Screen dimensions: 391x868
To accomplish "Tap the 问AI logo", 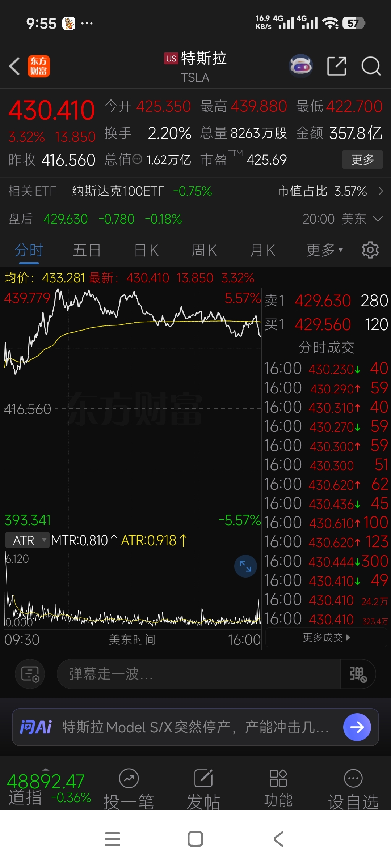I will [35, 727].
